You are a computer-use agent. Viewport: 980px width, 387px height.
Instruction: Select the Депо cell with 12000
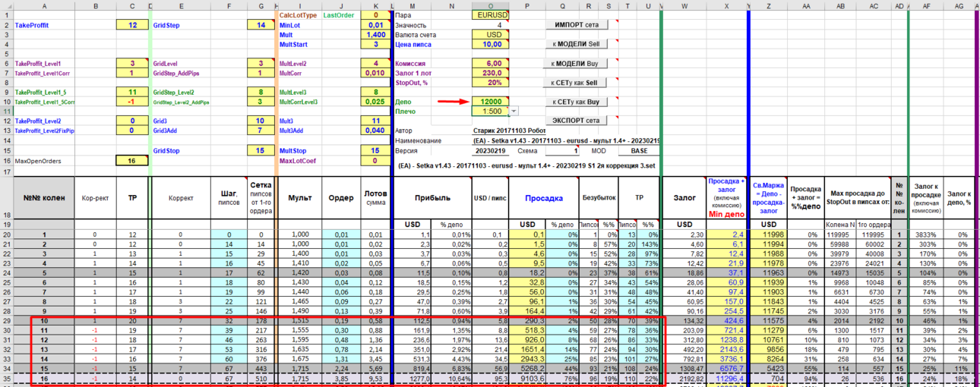point(489,102)
